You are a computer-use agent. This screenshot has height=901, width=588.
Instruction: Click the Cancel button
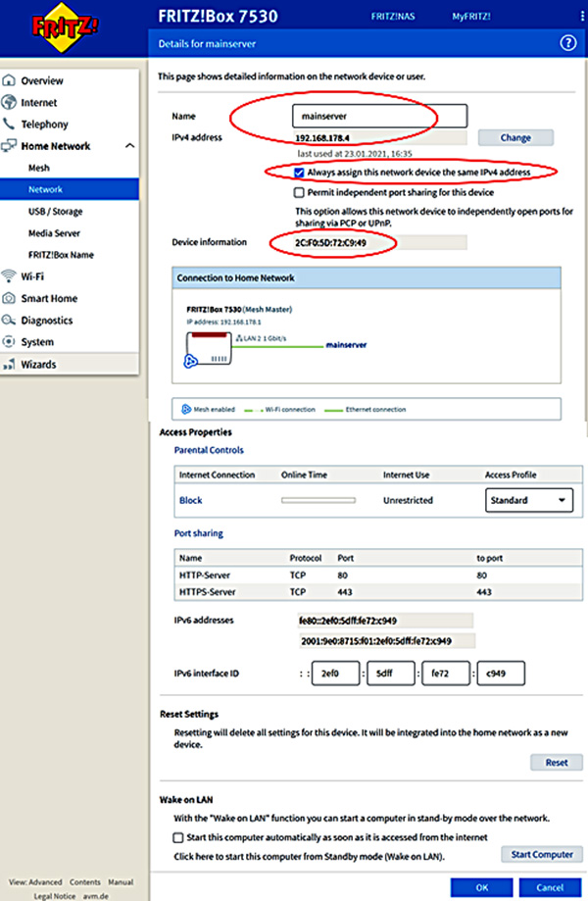pos(550,887)
